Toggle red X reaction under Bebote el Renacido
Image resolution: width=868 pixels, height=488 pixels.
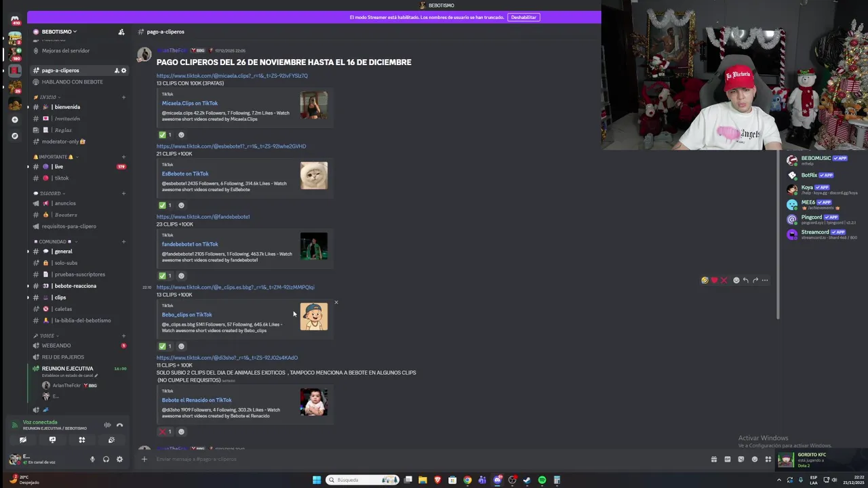point(165,432)
